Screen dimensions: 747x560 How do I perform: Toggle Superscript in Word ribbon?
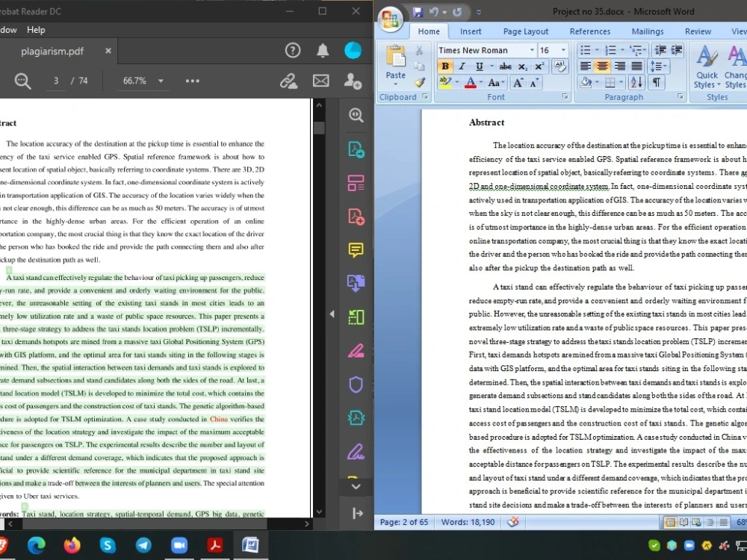pyautogui.click(x=539, y=66)
